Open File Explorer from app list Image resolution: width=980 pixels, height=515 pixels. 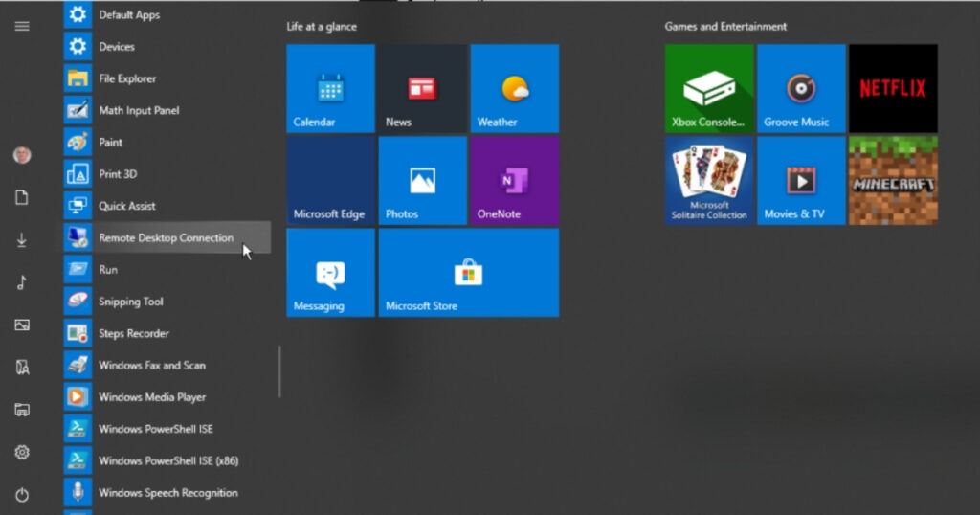click(x=167, y=78)
